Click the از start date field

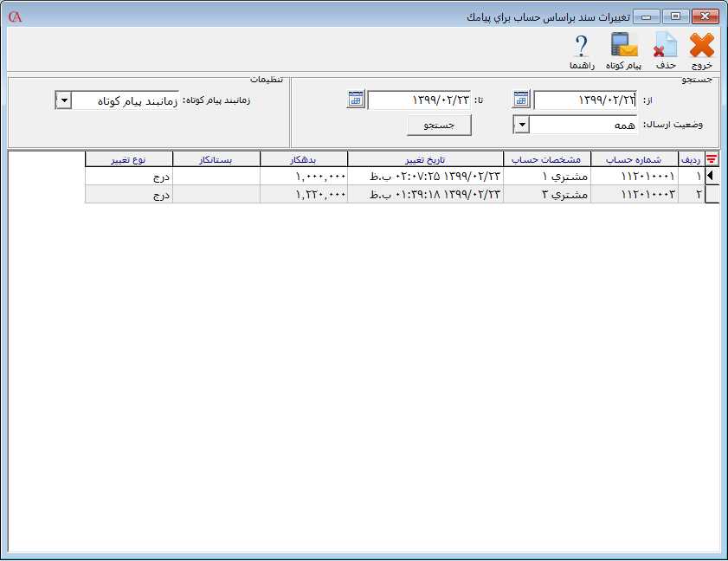(585, 100)
